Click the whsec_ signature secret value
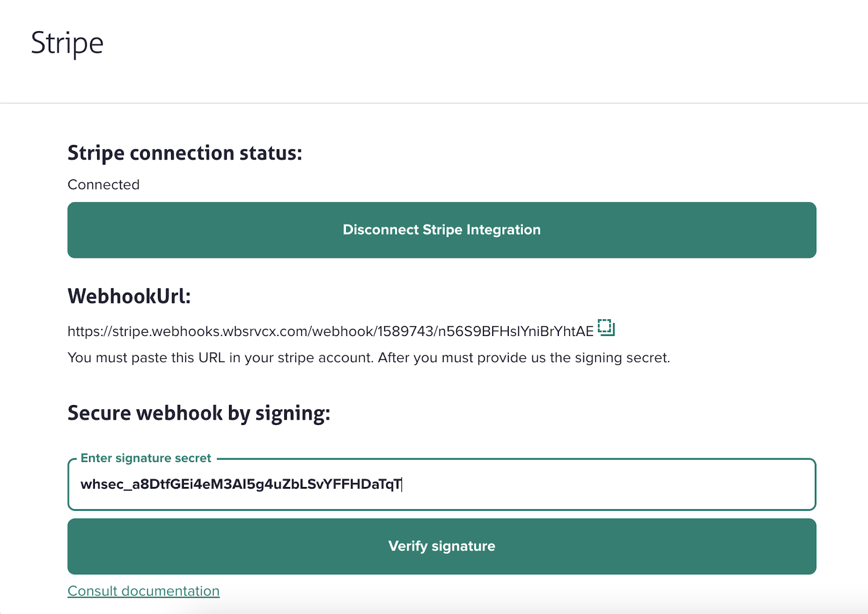868x614 pixels. click(241, 484)
